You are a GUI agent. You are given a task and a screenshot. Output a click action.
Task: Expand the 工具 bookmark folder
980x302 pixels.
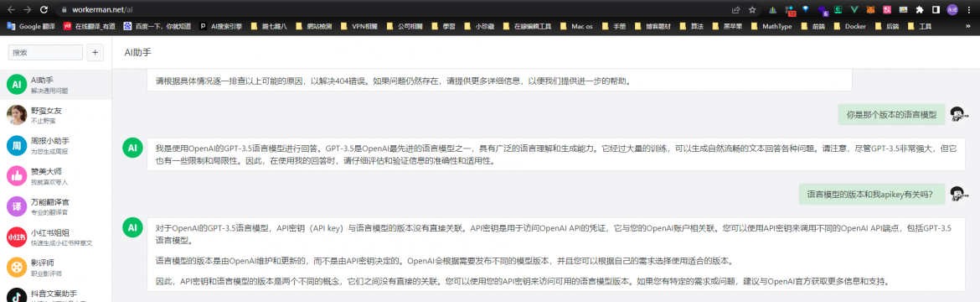pos(920,26)
